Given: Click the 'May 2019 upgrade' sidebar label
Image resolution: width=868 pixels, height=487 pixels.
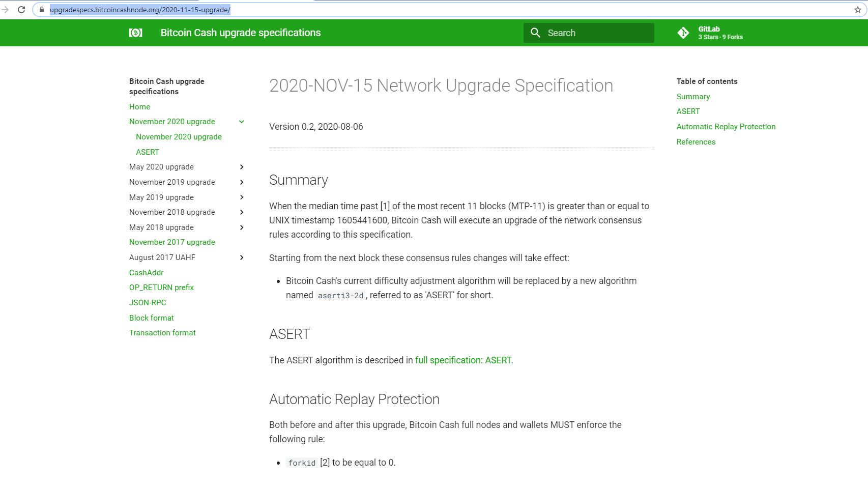Looking at the screenshot, I should (x=161, y=197).
